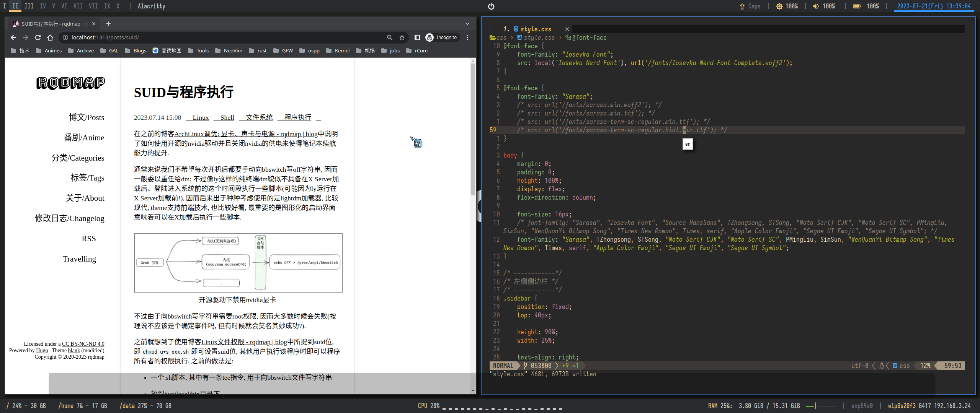980x413 pixels.
Task: Open the NeoVim bookmarks folder
Action: (229, 50)
